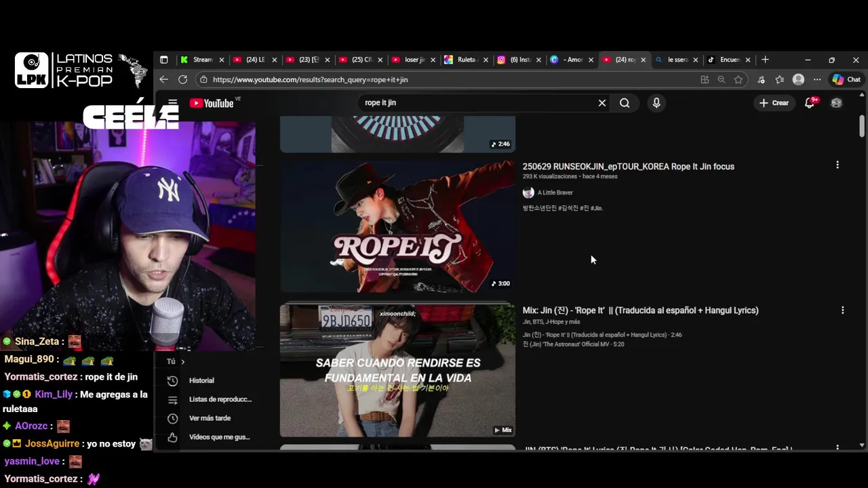
Task: Close the Ruleta tab
Action: pyautogui.click(x=486, y=60)
